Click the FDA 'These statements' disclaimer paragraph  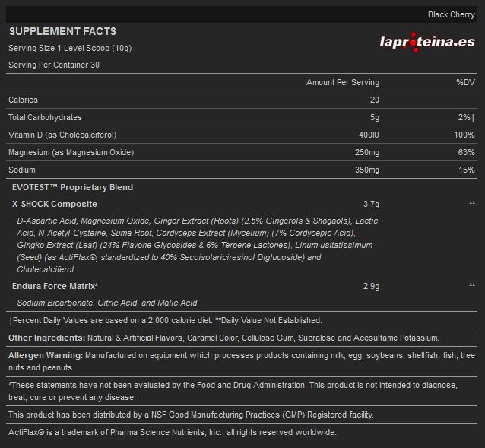pos(233,391)
